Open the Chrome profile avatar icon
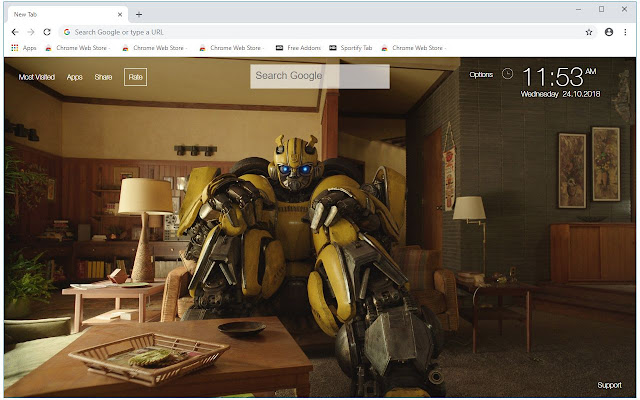The height and width of the screenshot is (400, 640). click(x=609, y=32)
